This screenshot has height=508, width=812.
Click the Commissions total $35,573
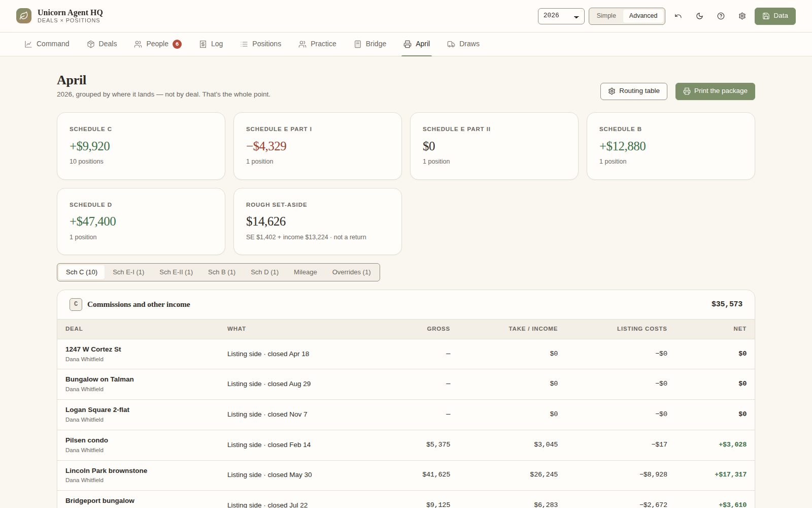pyautogui.click(x=727, y=304)
